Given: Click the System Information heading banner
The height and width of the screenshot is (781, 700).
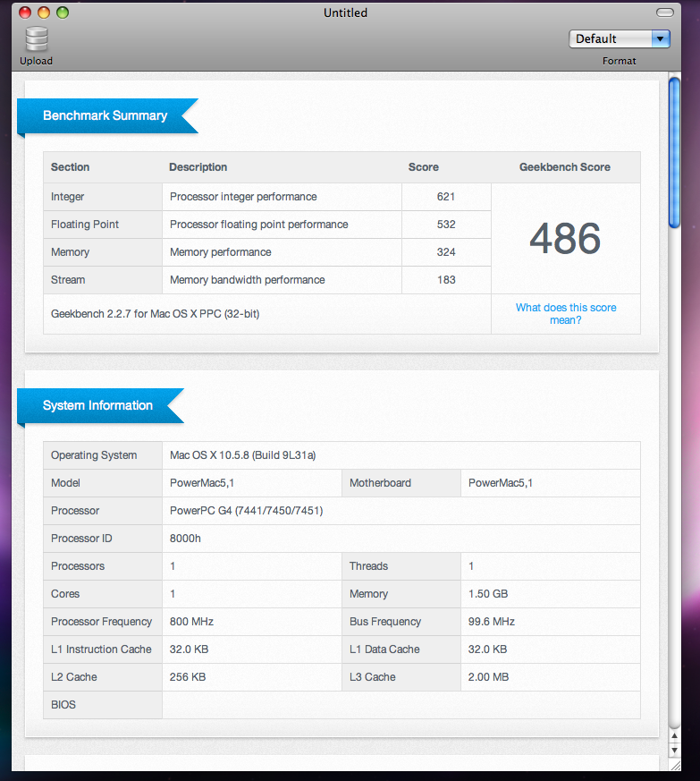Looking at the screenshot, I should [x=100, y=405].
